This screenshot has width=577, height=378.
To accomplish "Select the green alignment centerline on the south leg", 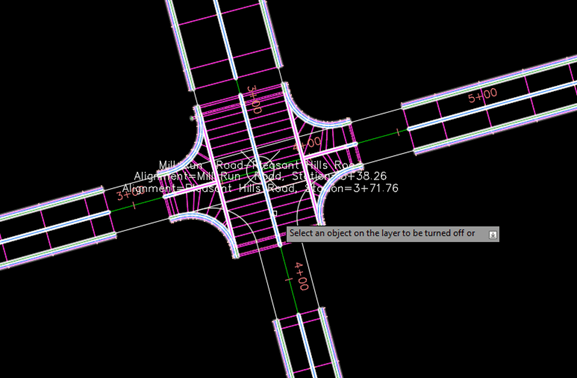I will point(289,280).
